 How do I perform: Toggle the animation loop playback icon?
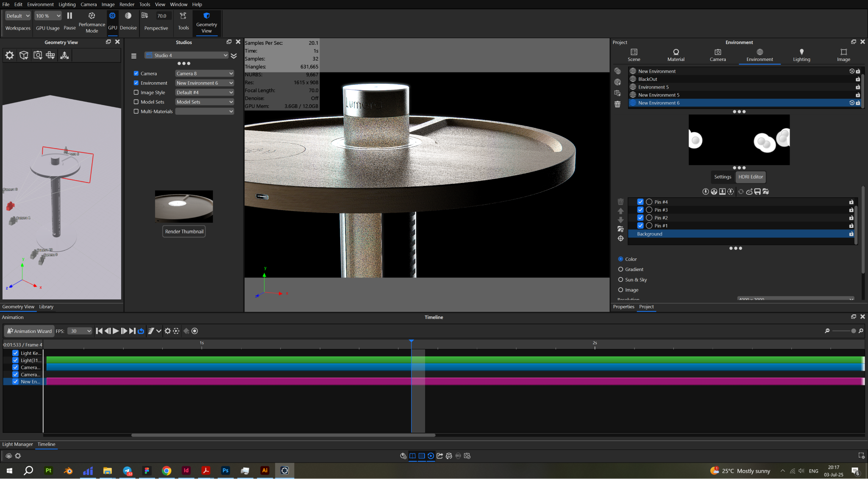point(141,331)
